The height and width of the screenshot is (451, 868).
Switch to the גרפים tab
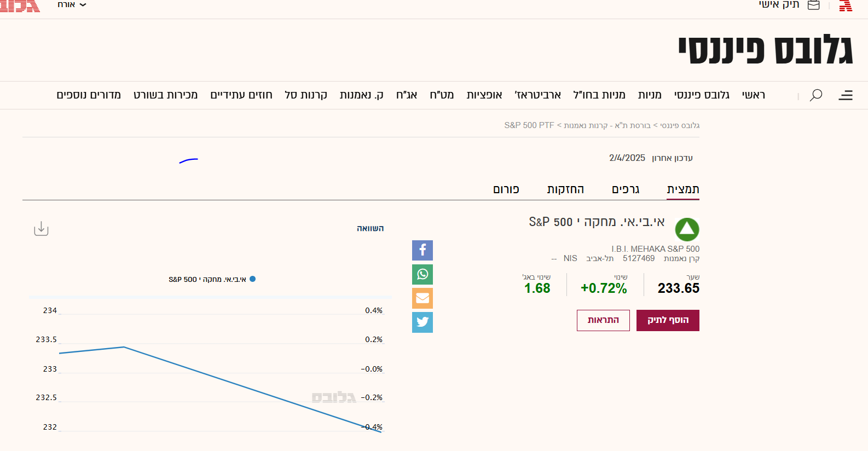tap(626, 189)
